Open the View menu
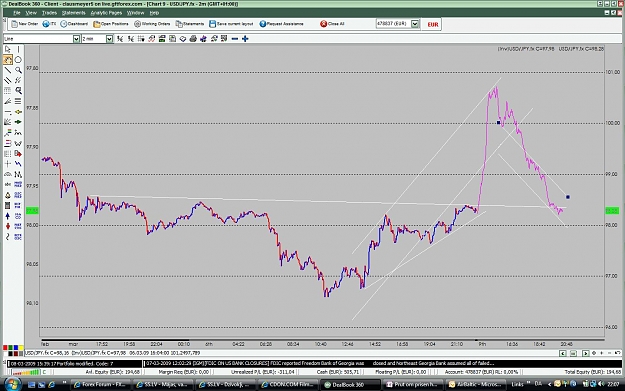The height and width of the screenshot is (391, 625). 31,13
